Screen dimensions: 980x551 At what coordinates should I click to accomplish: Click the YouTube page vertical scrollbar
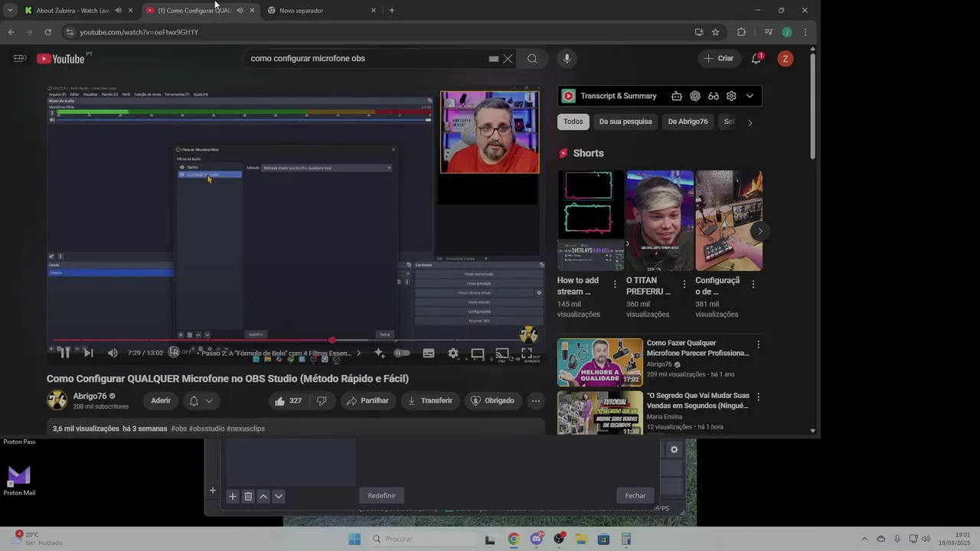point(813,107)
